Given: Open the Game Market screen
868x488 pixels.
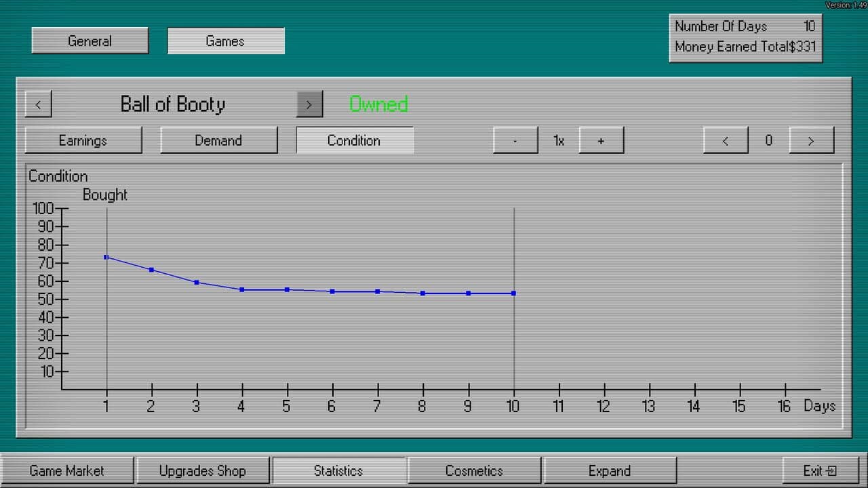Looking at the screenshot, I should coord(67,470).
